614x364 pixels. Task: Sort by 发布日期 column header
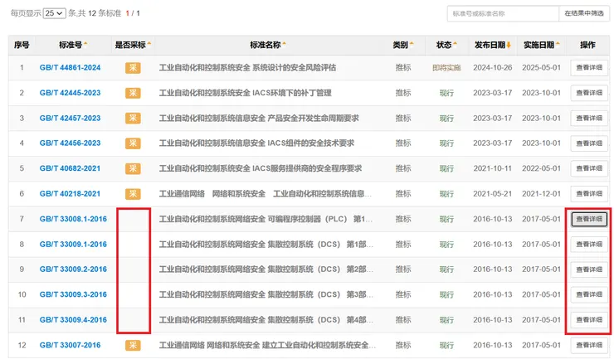pos(493,45)
